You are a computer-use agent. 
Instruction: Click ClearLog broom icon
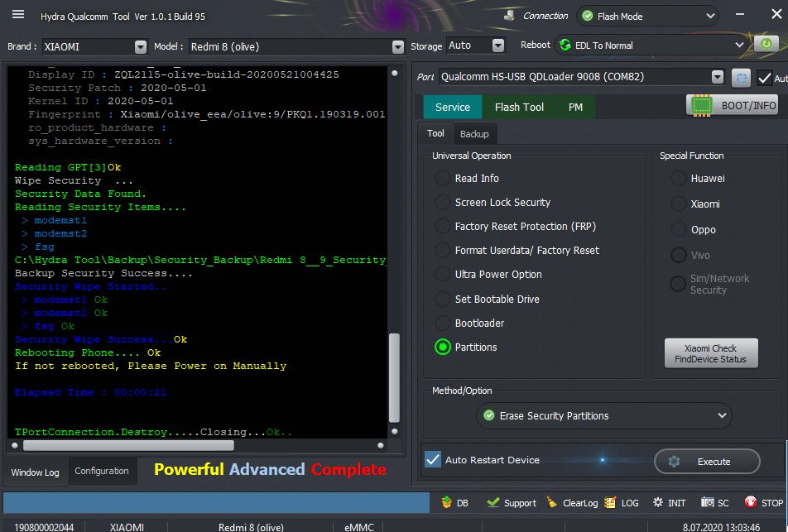[x=552, y=503]
